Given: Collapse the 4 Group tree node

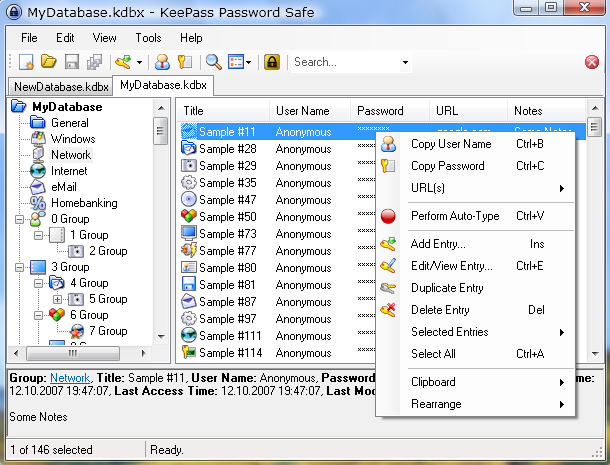Looking at the screenshot, I should (38, 283).
